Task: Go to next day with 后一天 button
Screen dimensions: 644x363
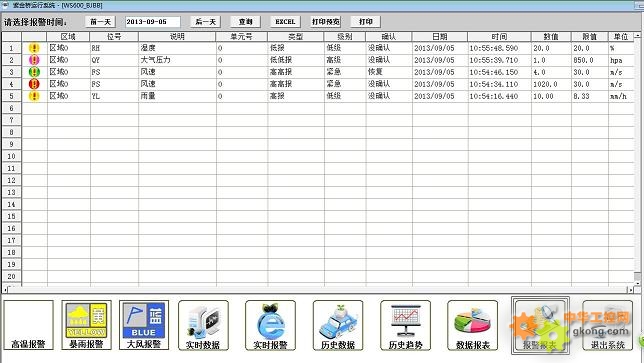Action: pos(205,22)
